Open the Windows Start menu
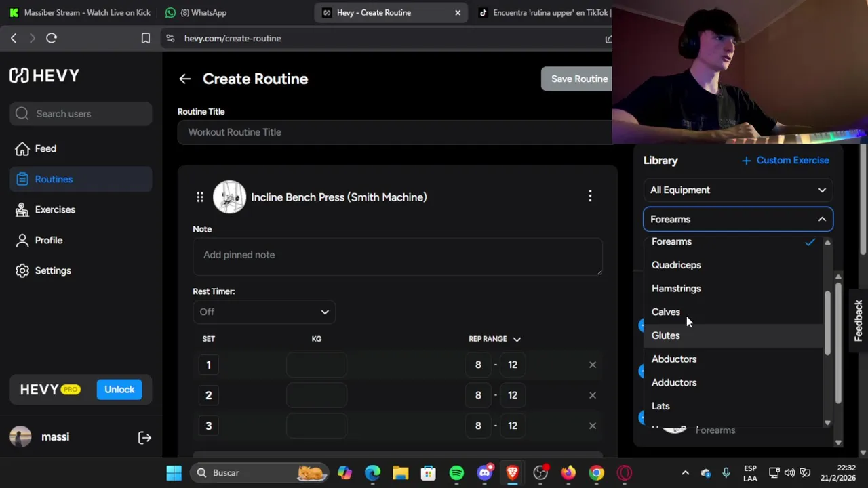Screen dimensions: 868x488 [174, 473]
